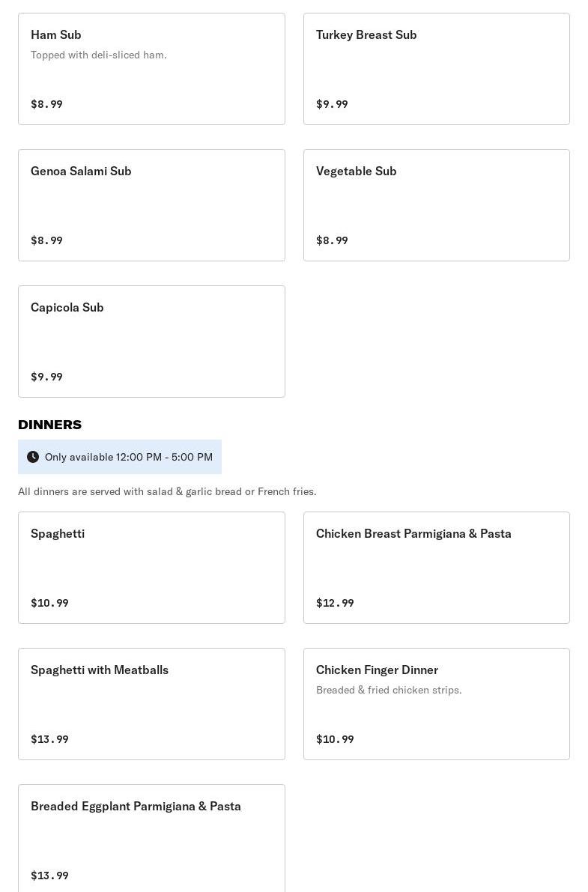Viewport: 588px width, 892px height.
Task: Open the Chicken Finger Dinner card
Action: (437, 704)
